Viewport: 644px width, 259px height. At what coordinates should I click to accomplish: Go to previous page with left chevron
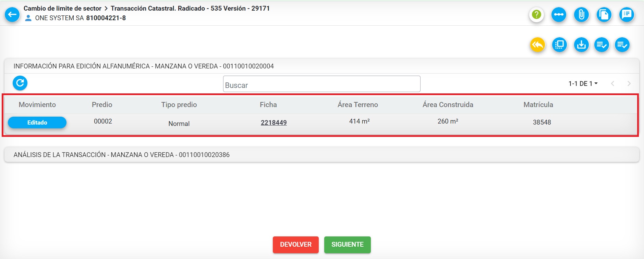[612, 83]
